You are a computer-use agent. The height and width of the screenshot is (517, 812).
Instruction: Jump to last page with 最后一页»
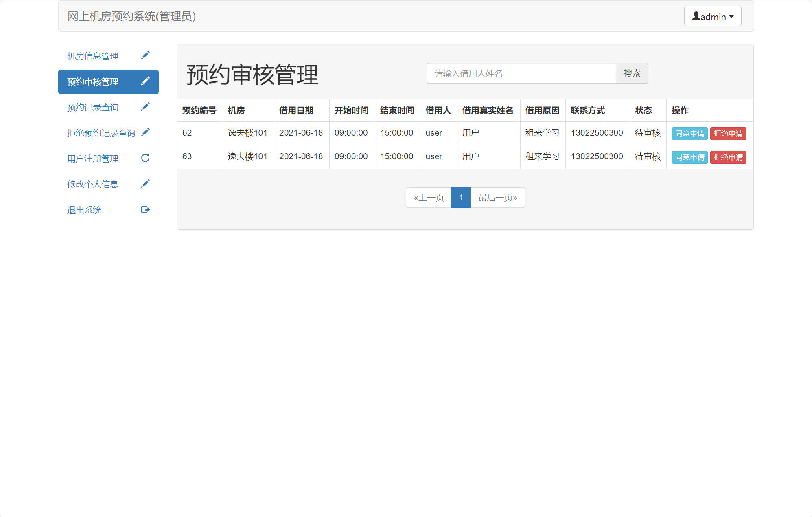click(x=497, y=197)
